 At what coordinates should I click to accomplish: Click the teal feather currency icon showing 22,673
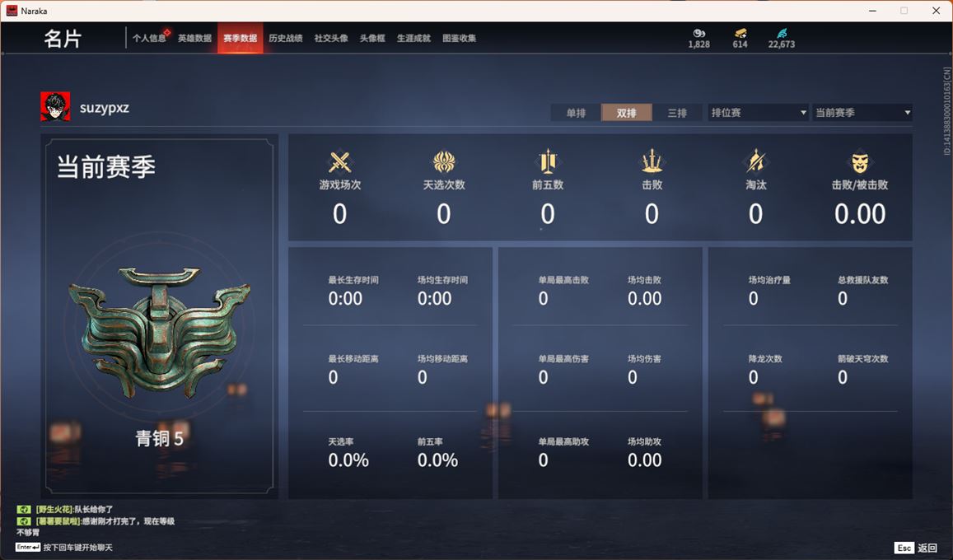782,34
